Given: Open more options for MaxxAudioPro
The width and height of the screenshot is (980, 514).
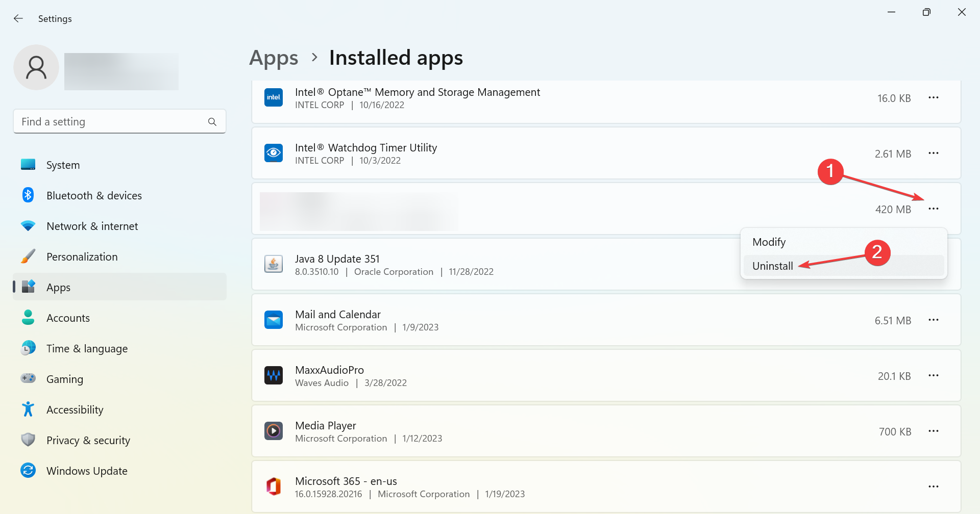Looking at the screenshot, I should (934, 375).
